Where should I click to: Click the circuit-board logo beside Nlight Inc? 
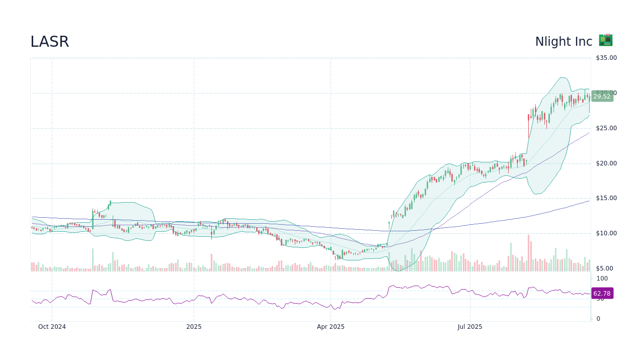(x=605, y=40)
